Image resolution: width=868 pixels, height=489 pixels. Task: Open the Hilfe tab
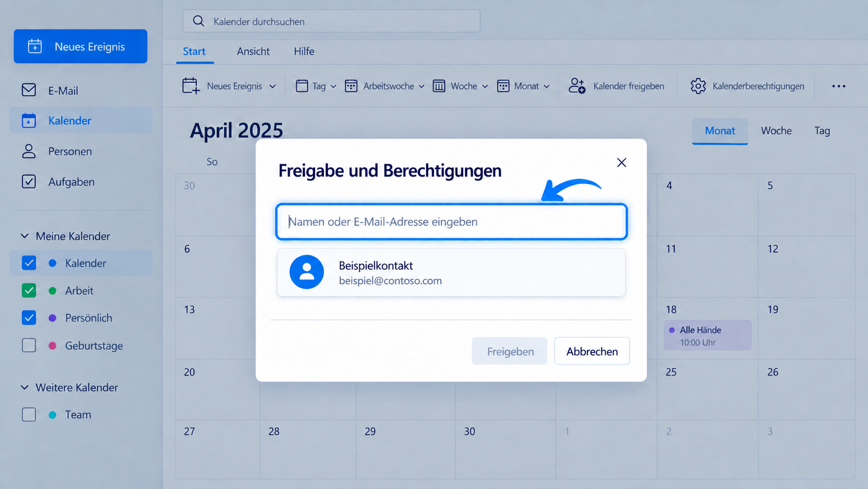304,51
